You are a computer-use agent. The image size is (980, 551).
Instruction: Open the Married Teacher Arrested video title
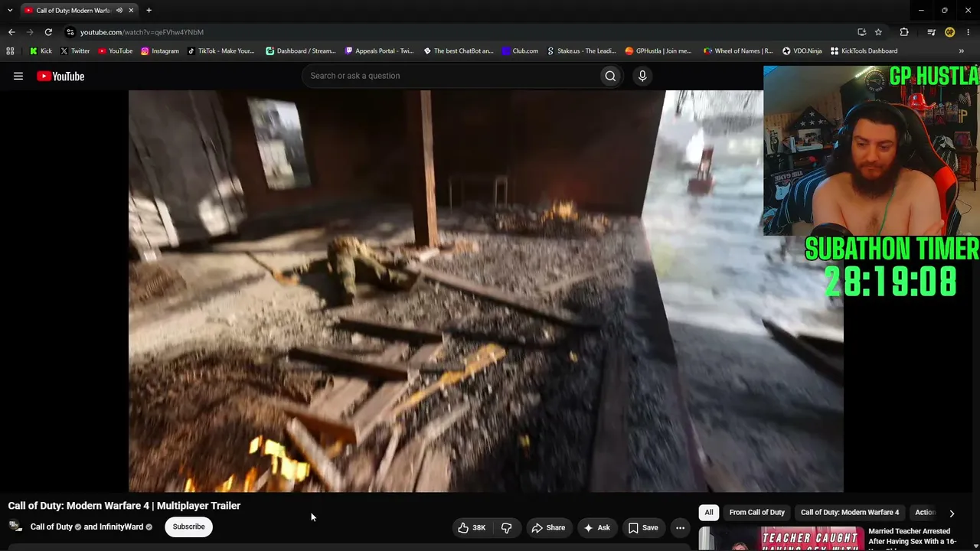pyautogui.click(x=911, y=536)
